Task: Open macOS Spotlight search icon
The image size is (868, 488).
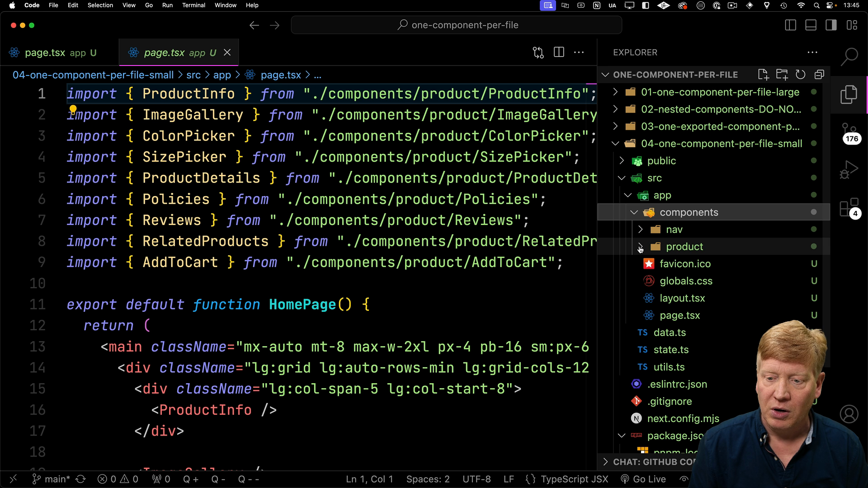Action: (x=816, y=5)
